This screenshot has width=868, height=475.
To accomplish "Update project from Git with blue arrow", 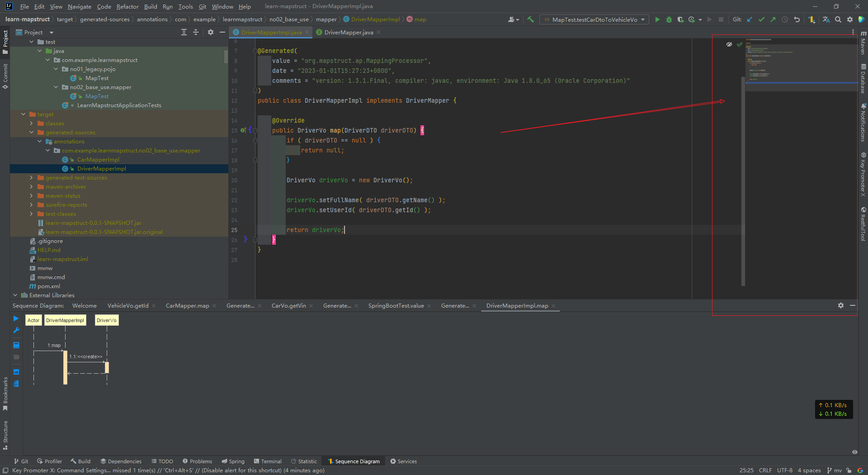I will [x=750, y=19].
